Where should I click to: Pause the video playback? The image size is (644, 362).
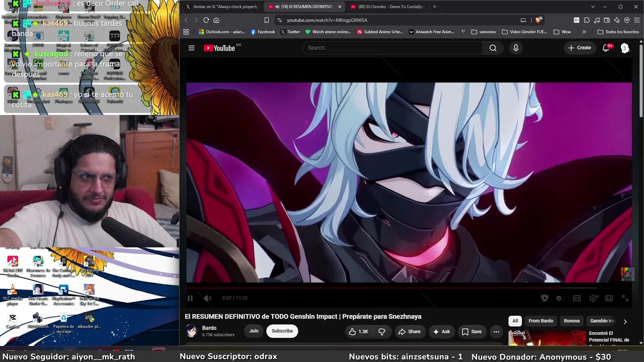pyautogui.click(x=190, y=298)
